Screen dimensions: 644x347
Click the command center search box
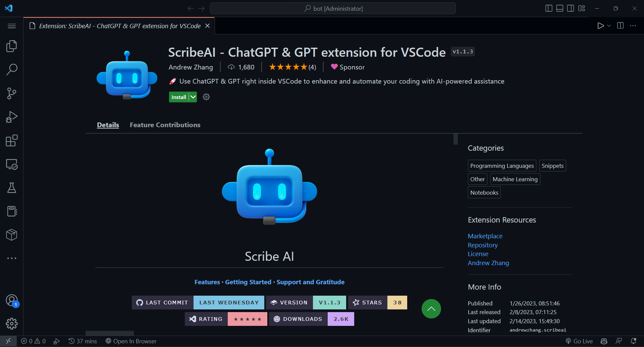pos(333,8)
